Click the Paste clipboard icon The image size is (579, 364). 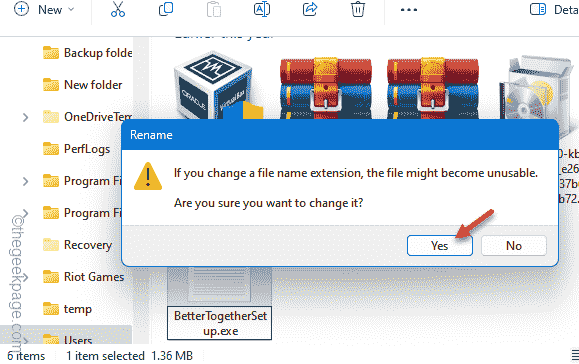pyautogui.click(x=214, y=10)
